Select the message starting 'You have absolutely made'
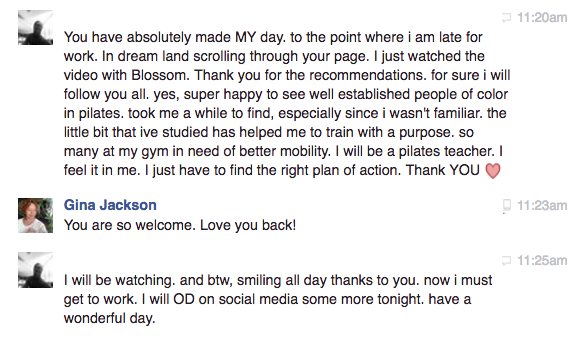This screenshot has height=360, width=584. (x=287, y=104)
